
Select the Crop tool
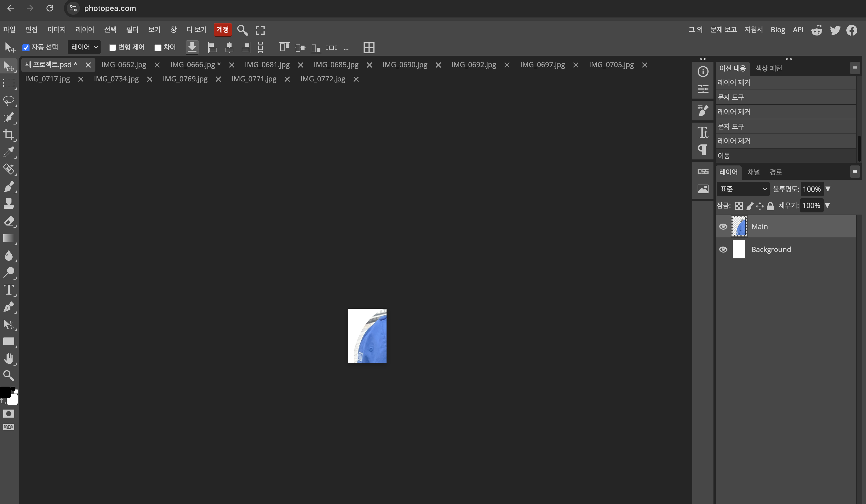tap(9, 135)
